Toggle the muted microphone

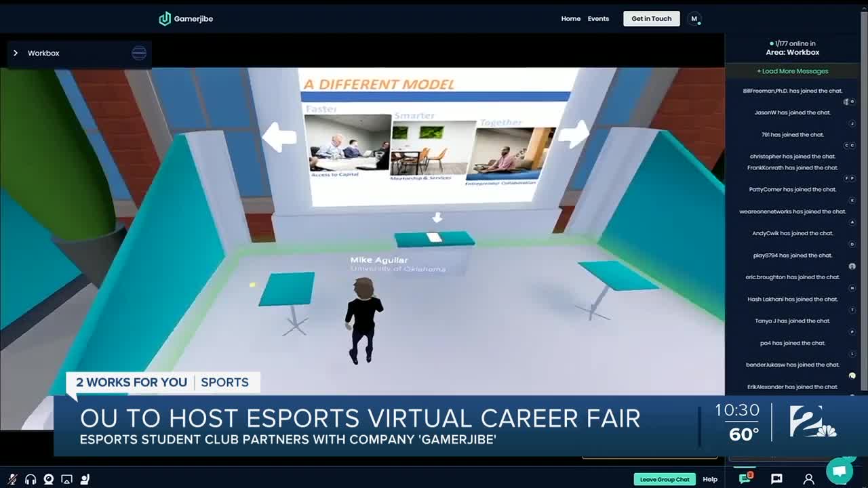tap(12, 479)
